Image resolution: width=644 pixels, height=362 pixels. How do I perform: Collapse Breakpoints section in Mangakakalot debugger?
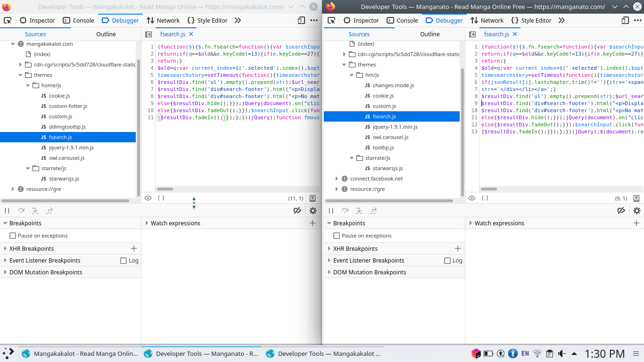5,223
